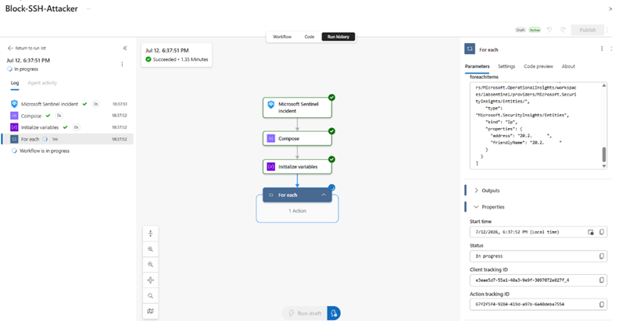This screenshot has height=321, width=644.
Task: Open run-with-settings button beside Run draft
Action: click(x=334, y=313)
